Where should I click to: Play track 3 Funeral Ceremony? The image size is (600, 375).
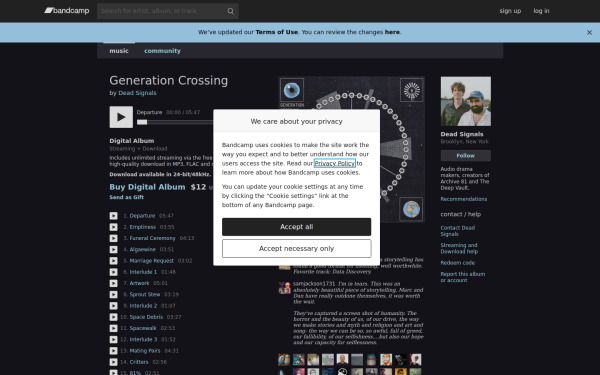pos(114,238)
